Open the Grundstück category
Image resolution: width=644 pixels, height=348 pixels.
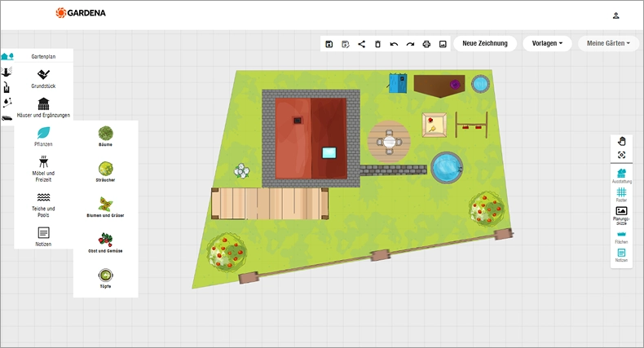[x=43, y=79]
